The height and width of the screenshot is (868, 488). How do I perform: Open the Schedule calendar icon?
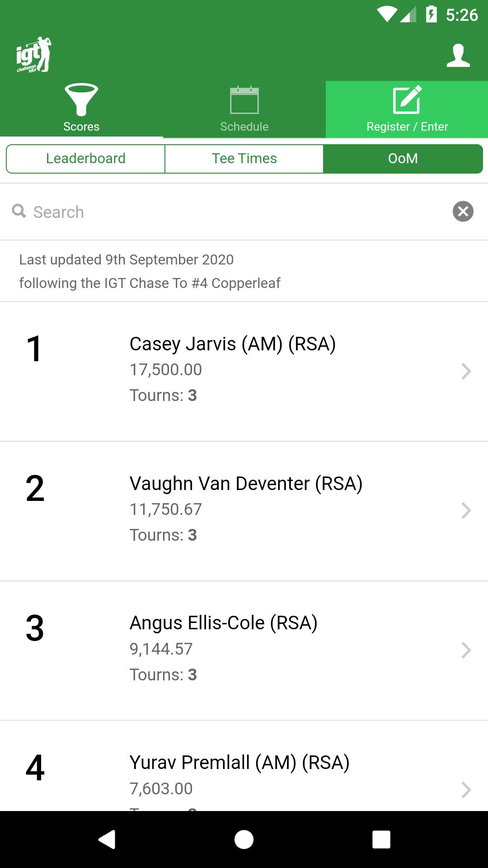[x=244, y=100]
